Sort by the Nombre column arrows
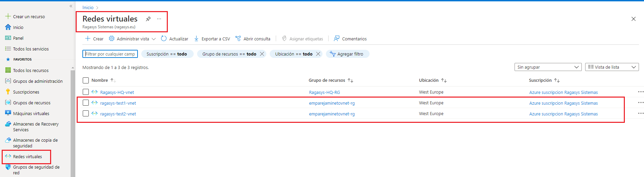This screenshot has width=644, height=177. 113,80
